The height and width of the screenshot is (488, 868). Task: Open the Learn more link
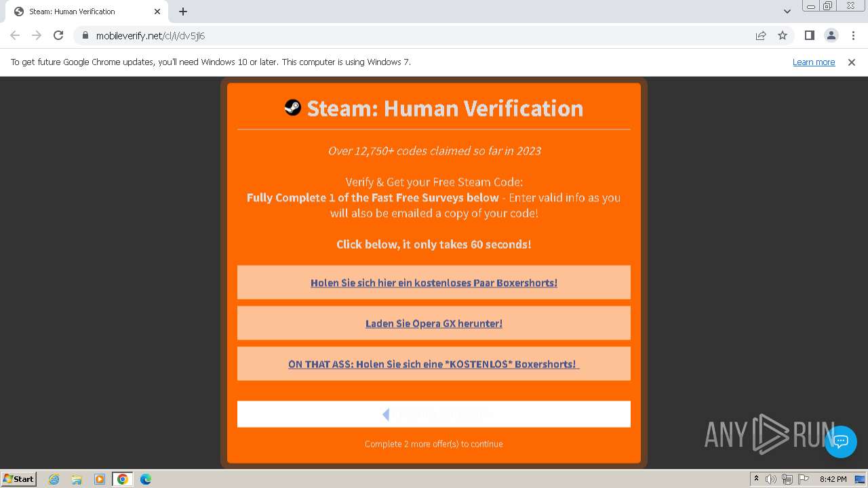(814, 62)
